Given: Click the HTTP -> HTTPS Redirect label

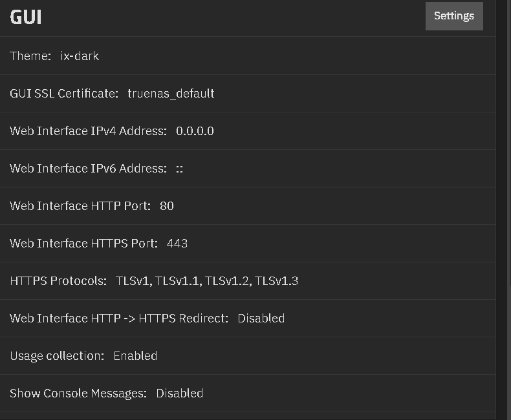Looking at the screenshot, I should coord(119,319).
